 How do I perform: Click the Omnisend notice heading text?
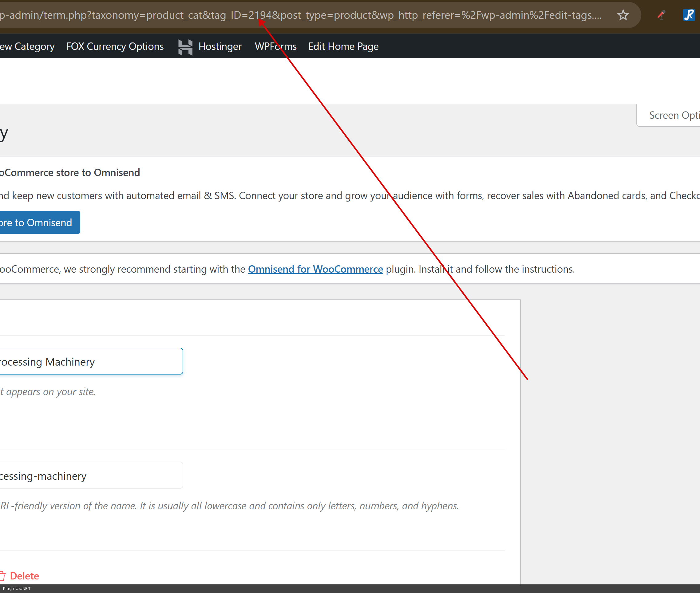(70, 172)
